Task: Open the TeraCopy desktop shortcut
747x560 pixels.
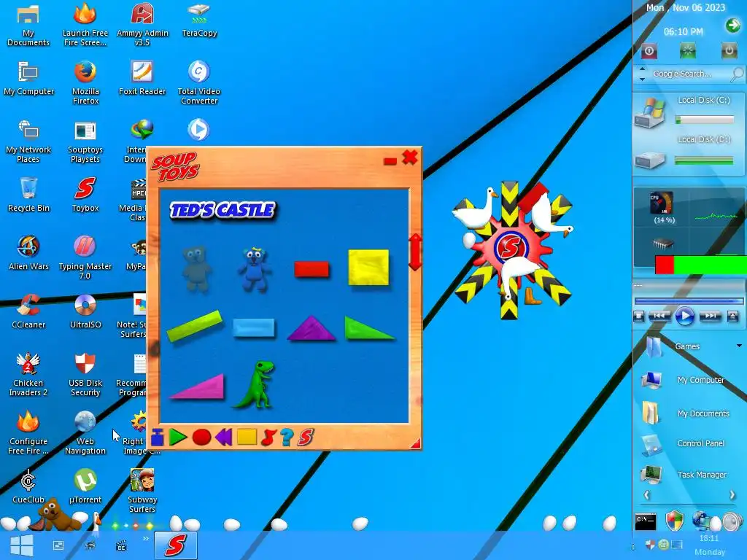Action: (x=199, y=20)
